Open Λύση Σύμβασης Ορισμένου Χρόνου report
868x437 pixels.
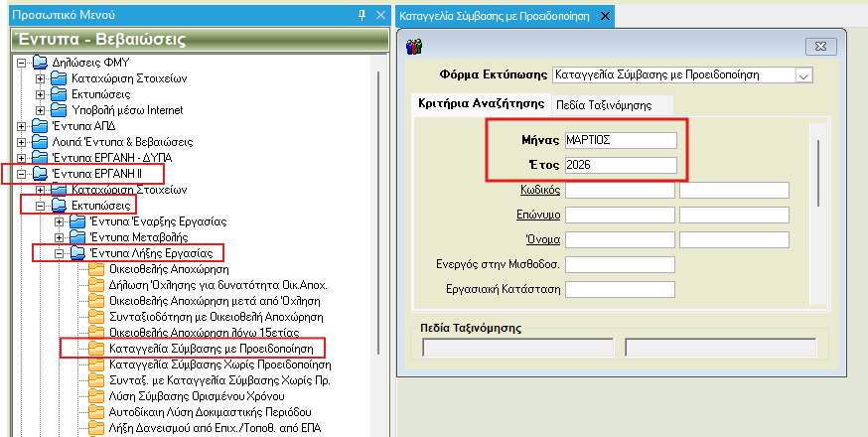coord(192,396)
